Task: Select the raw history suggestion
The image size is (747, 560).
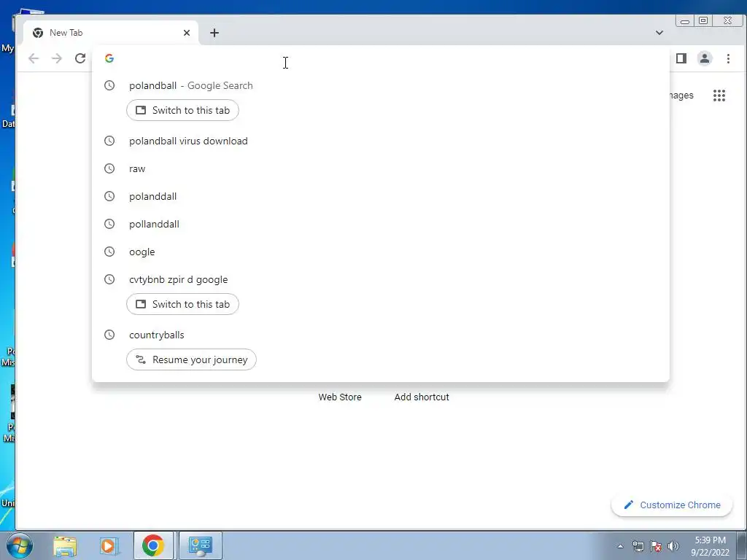Action: pos(381,168)
